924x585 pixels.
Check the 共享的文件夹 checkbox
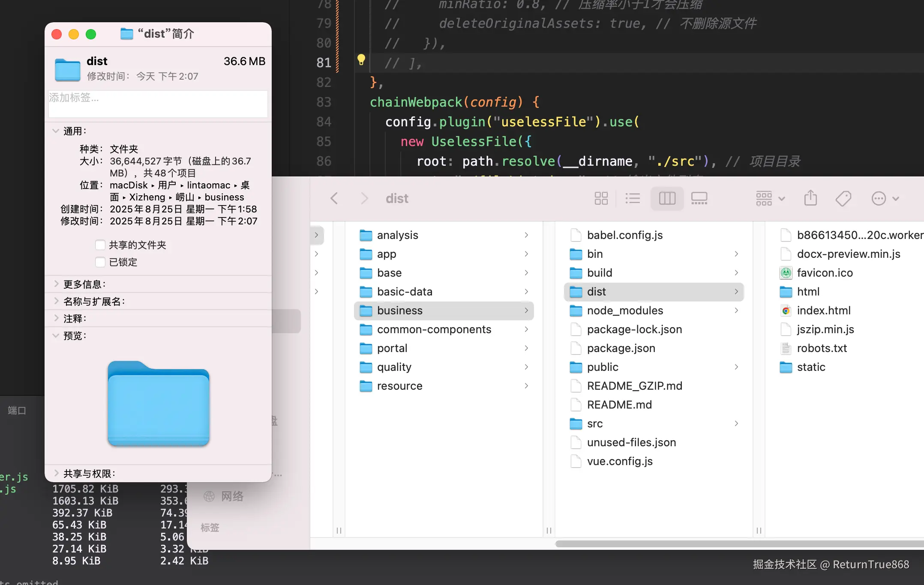[x=100, y=245]
